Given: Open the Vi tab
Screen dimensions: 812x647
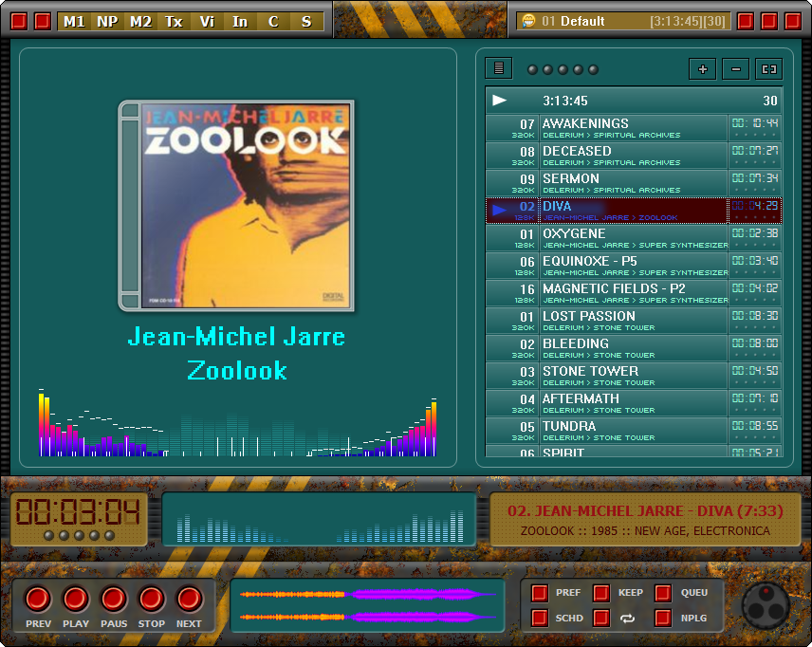Looking at the screenshot, I should [x=207, y=21].
